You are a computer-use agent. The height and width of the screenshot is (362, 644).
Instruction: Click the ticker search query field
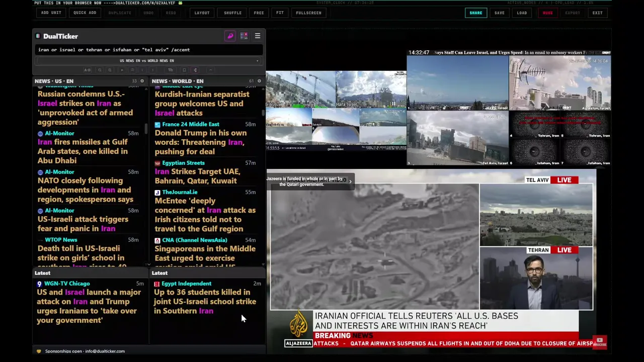(149, 50)
